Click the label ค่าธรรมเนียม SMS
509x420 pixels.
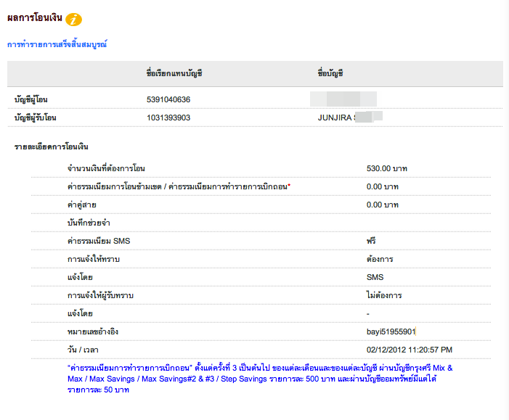pyautogui.click(x=99, y=241)
